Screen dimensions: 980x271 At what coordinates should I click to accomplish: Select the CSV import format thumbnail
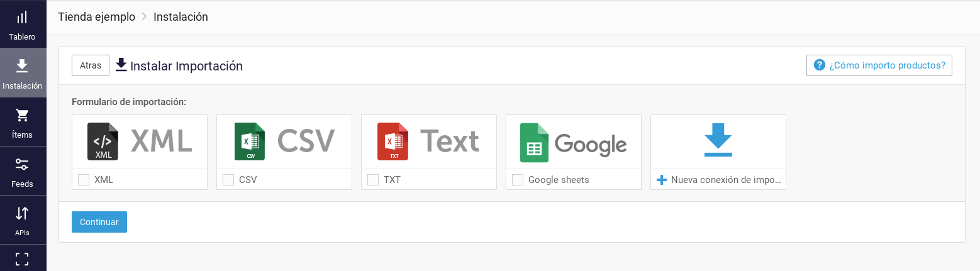click(x=284, y=142)
